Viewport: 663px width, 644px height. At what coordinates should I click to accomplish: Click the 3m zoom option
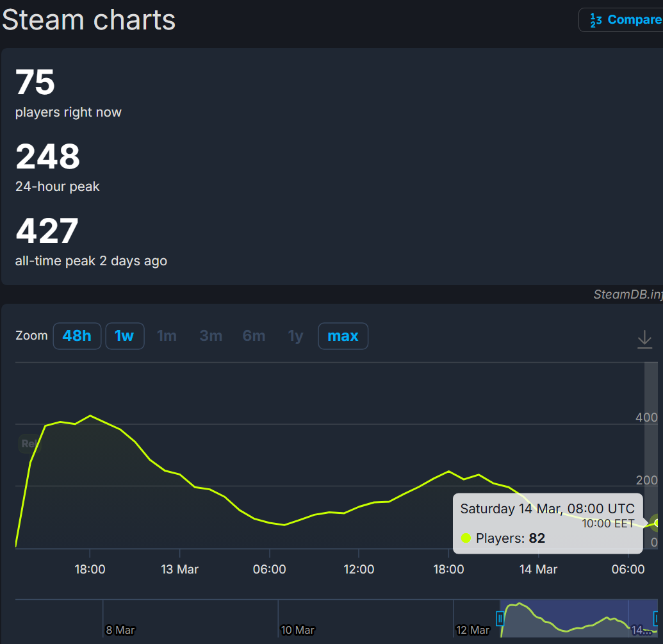point(211,336)
